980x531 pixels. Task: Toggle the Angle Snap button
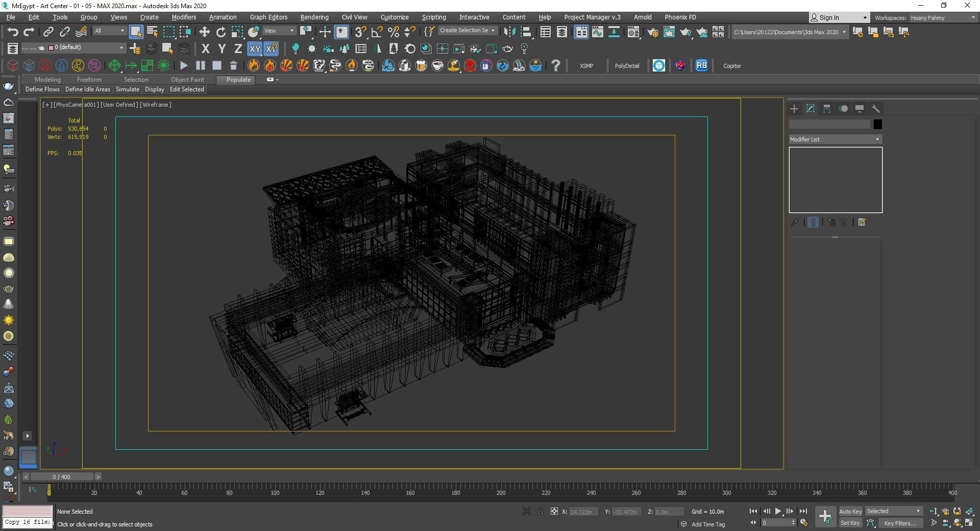click(x=377, y=32)
